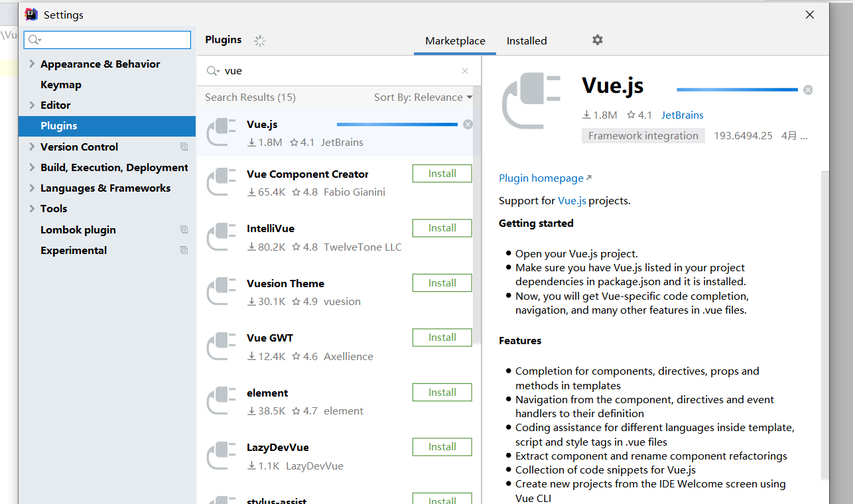Click the large Vue.js plugin logo
Screen dimensions: 853x504
[532, 100]
